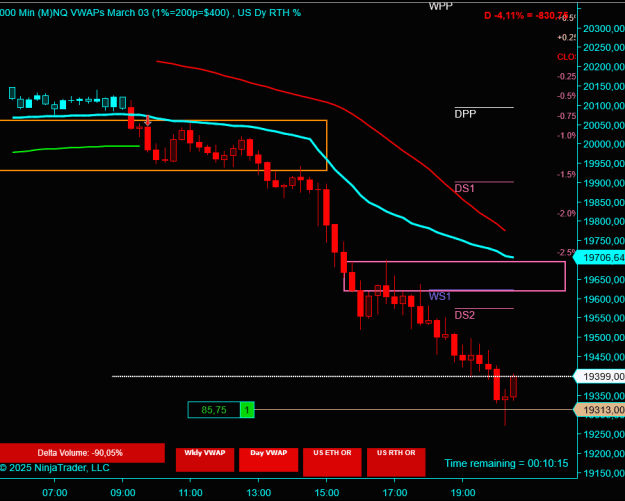Click the 19706,64 VWAP price marker
The height and width of the screenshot is (501, 625).
(x=600, y=258)
